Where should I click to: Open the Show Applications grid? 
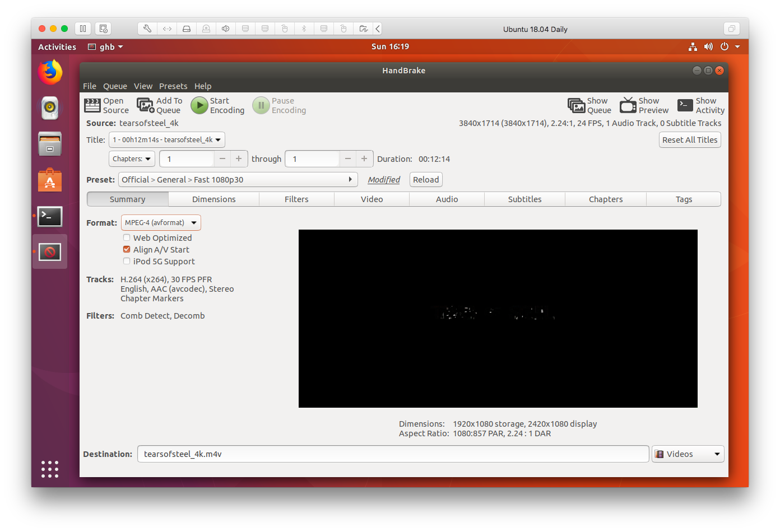click(50, 469)
